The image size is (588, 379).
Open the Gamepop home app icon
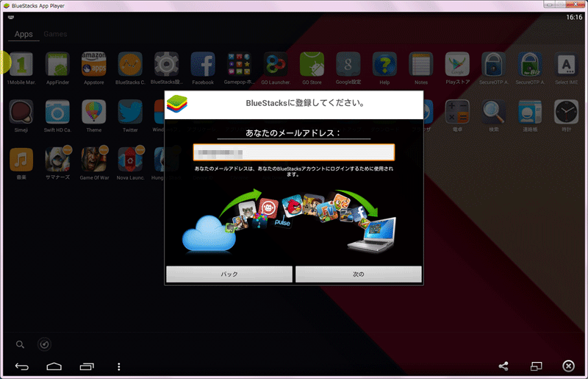(240, 65)
